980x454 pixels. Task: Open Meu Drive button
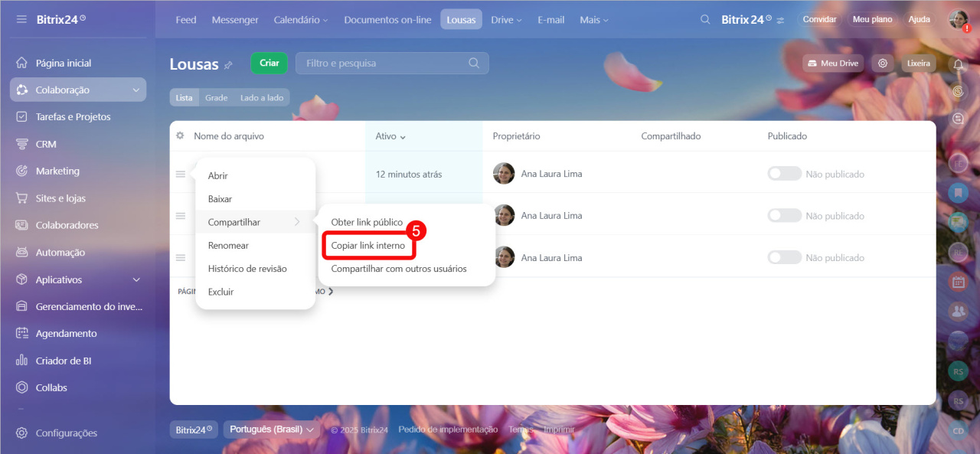click(833, 64)
